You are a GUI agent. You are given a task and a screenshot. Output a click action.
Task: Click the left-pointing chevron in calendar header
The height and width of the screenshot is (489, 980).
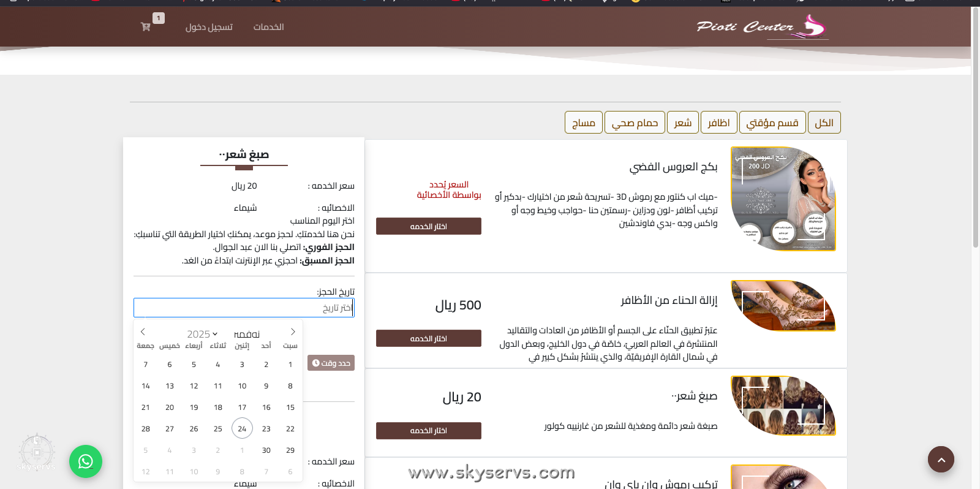click(x=143, y=332)
